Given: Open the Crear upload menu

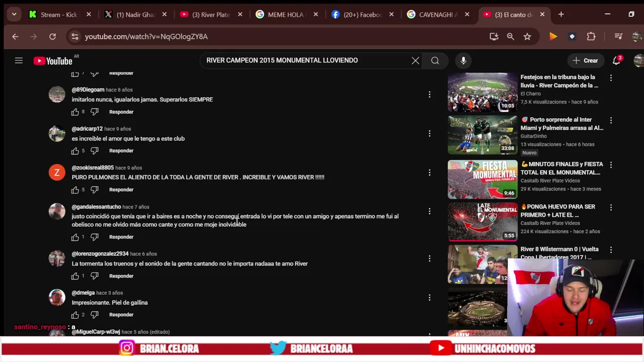Looking at the screenshot, I should (585, 61).
